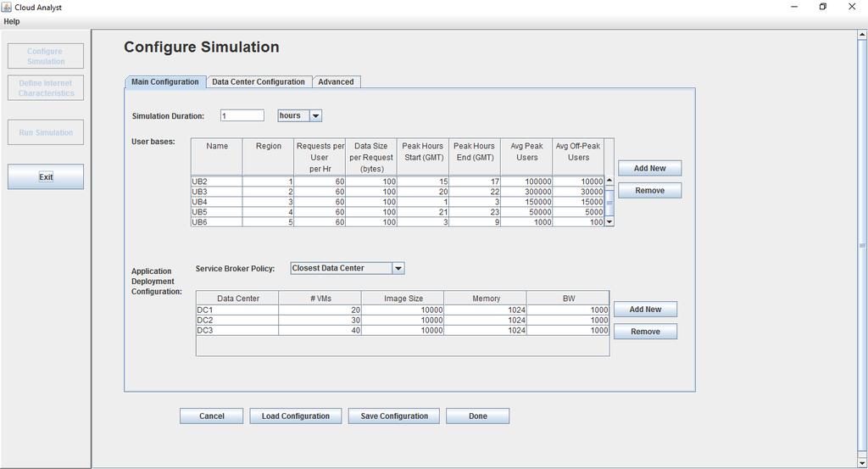Select the DC2 data center cell
The width and height of the screenshot is (868, 469).
[x=237, y=320]
